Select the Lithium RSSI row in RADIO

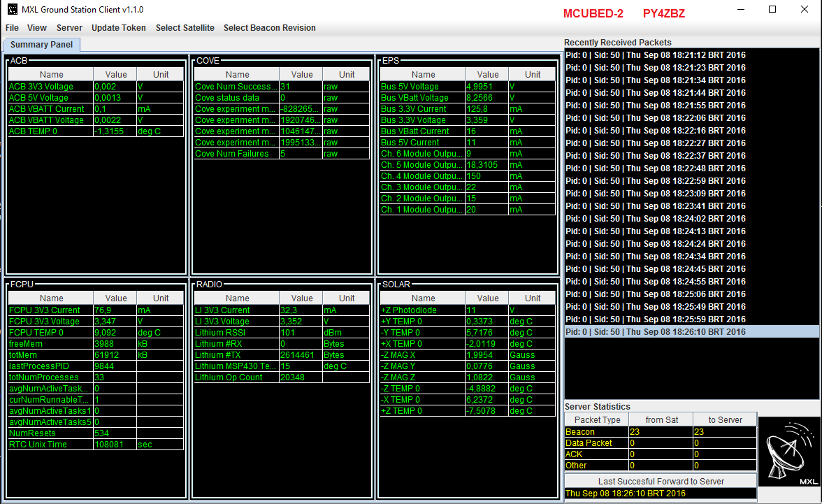point(236,333)
